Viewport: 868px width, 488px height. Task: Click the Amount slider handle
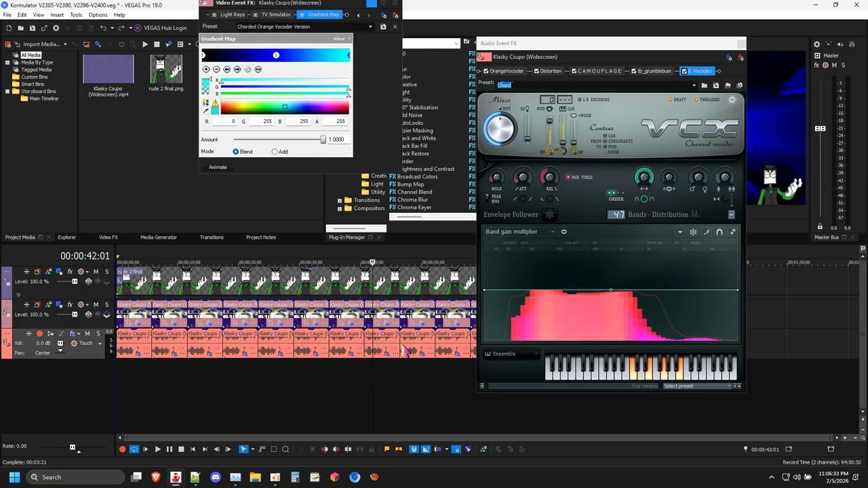point(323,140)
